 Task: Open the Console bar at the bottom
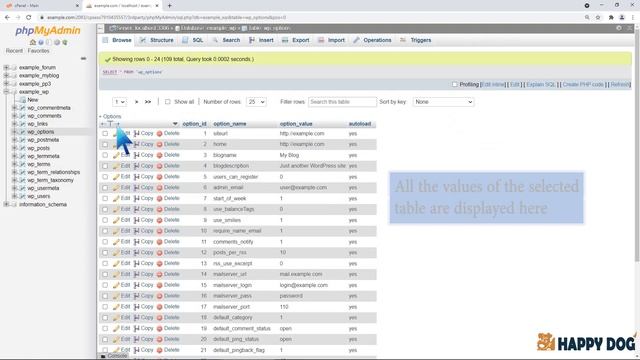pos(114,356)
